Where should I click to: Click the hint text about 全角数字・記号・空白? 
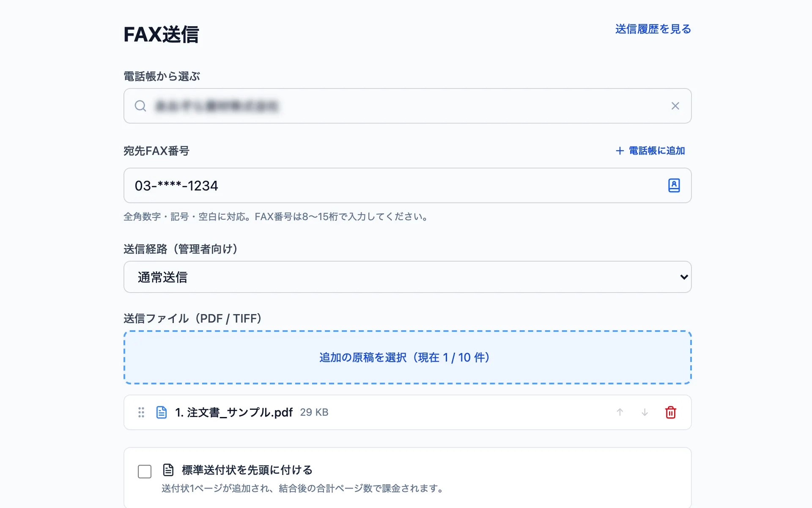click(277, 217)
